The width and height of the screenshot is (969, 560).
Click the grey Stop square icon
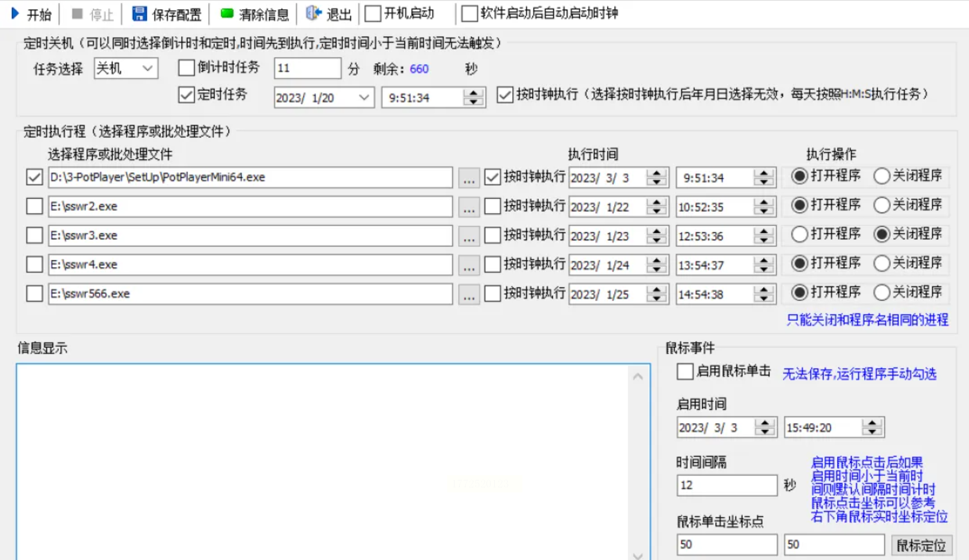[x=77, y=14]
